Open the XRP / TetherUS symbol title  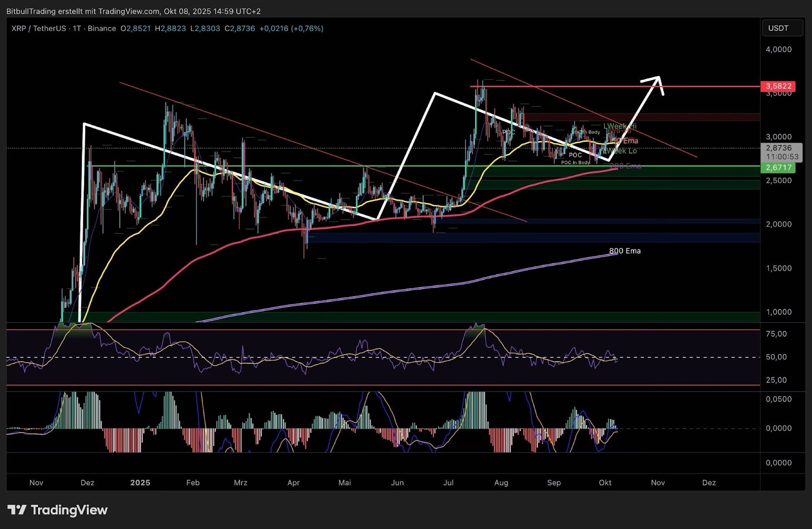pyautogui.click(x=39, y=28)
